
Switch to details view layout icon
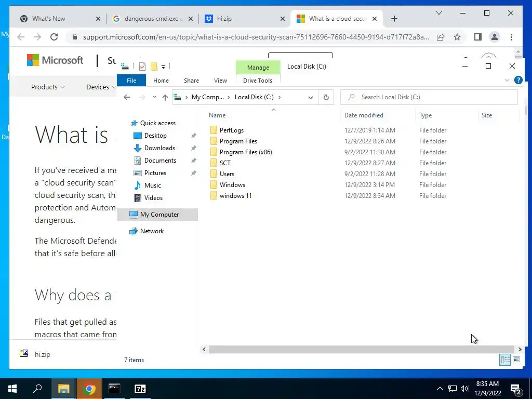tap(505, 360)
